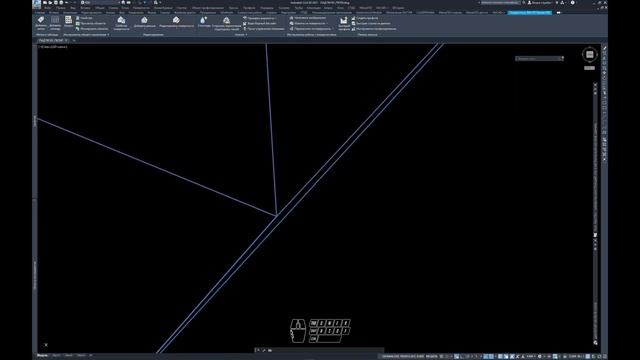Click the Catchment Area (Водосборный бассейн) tool

(260, 23)
